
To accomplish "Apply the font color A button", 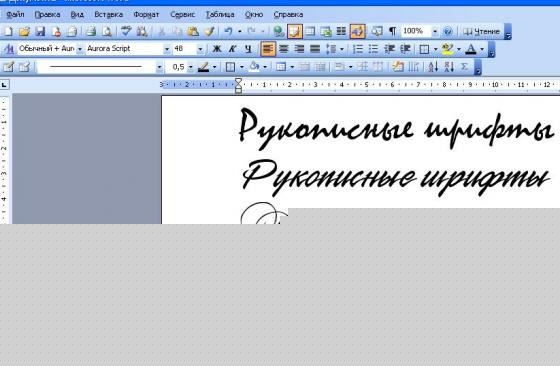I will (x=471, y=49).
